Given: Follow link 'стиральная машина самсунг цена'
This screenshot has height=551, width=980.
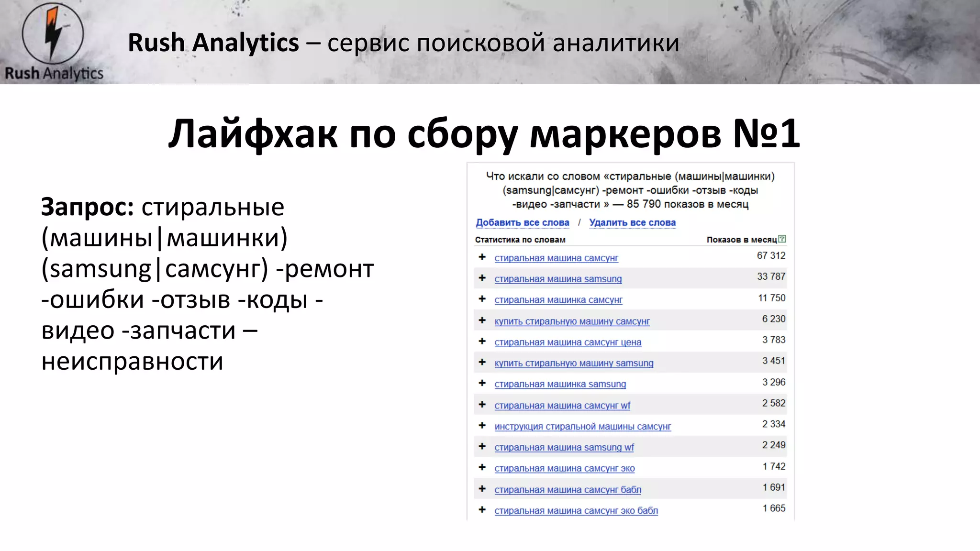Looking at the screenshot, I should point(568,342).
